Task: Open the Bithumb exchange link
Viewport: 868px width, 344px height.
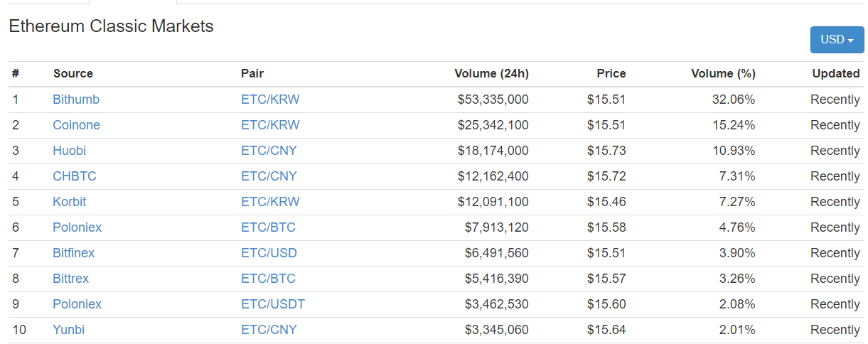Action: (76, 100)
